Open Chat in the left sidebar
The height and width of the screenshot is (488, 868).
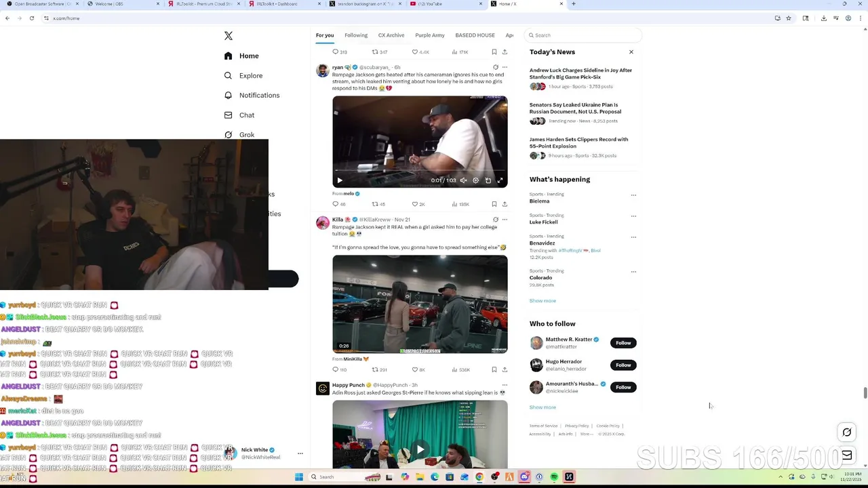(239, 115)
